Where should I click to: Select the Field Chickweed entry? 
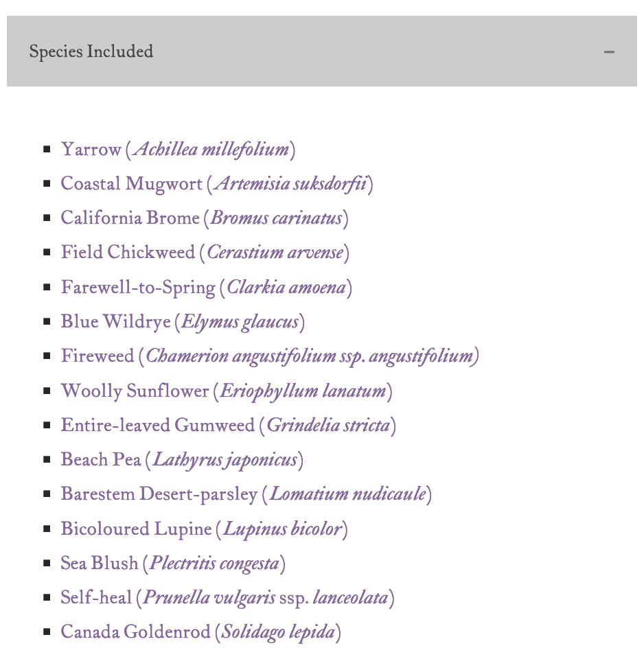(128, 253)
